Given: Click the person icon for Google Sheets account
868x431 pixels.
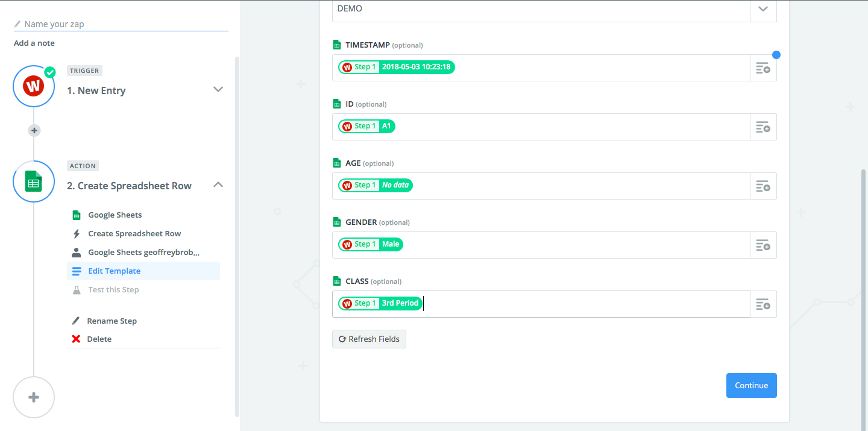Looking at the screenshot, I should [76, 252].
